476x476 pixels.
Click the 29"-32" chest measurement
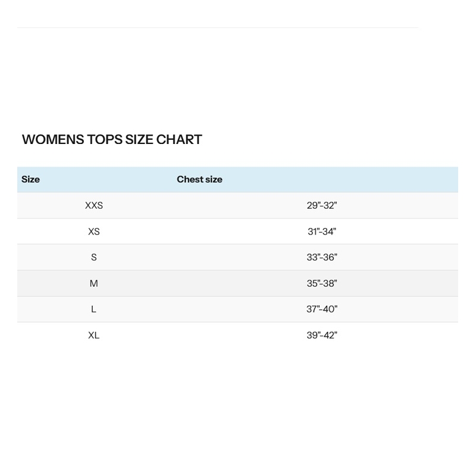point(322,206)
